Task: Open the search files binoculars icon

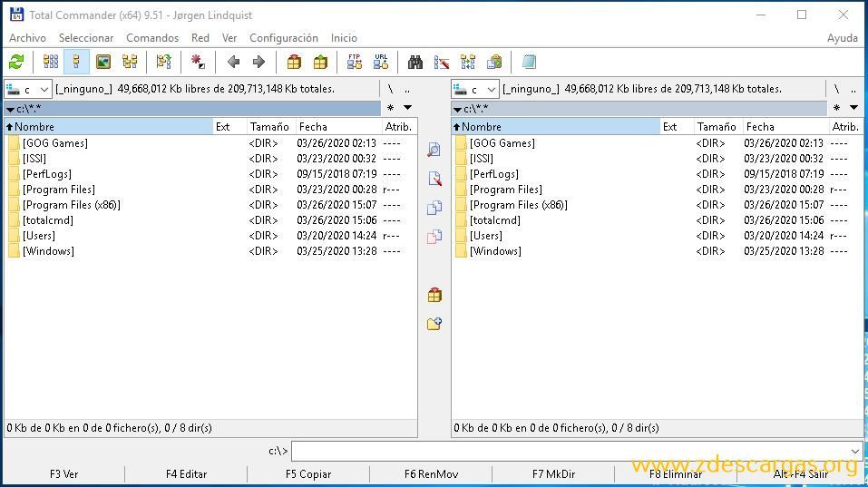Action: (x=415, y=62)
